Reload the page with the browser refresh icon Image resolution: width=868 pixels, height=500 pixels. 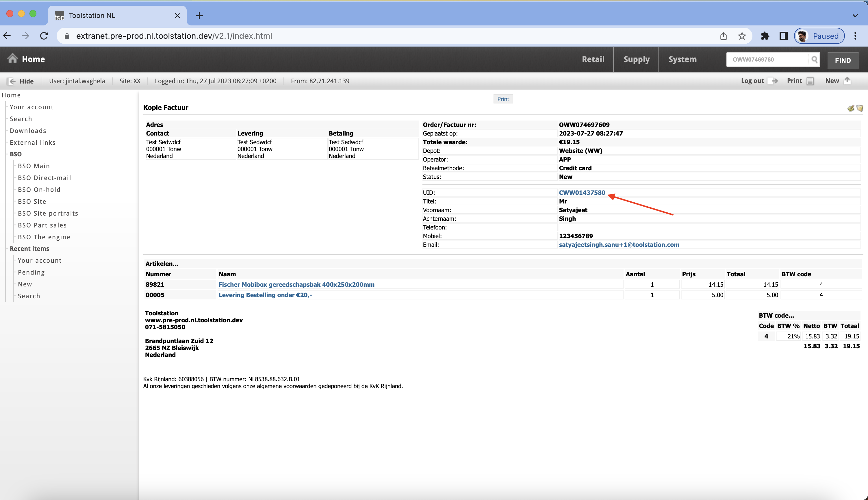44,36
